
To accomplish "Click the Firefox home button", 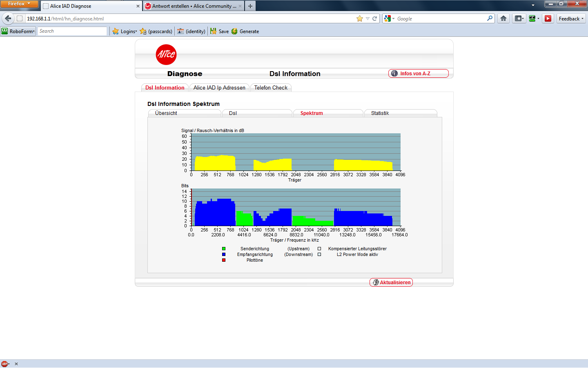I will pos(503,18).
